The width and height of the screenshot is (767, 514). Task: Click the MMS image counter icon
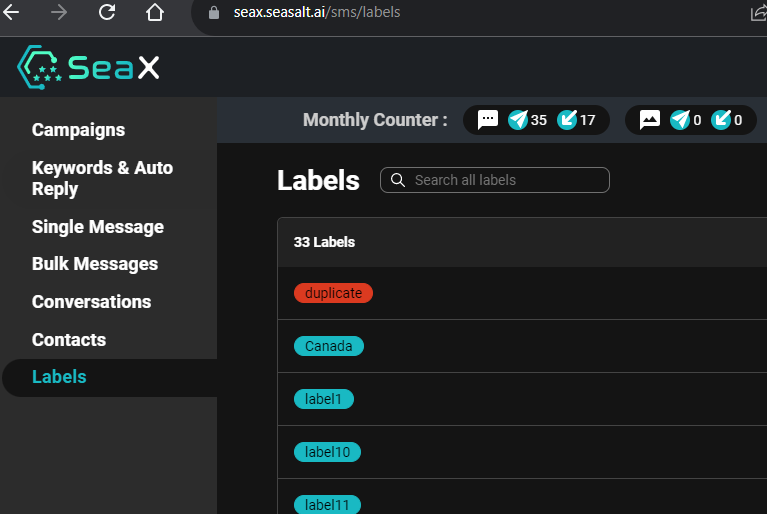pyautogui.click(x=650, y=120)
